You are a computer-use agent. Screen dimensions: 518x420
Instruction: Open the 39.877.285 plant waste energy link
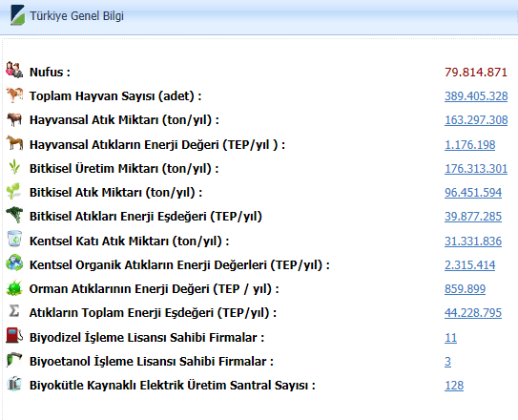pyautogui.click(x=473, y=217)
